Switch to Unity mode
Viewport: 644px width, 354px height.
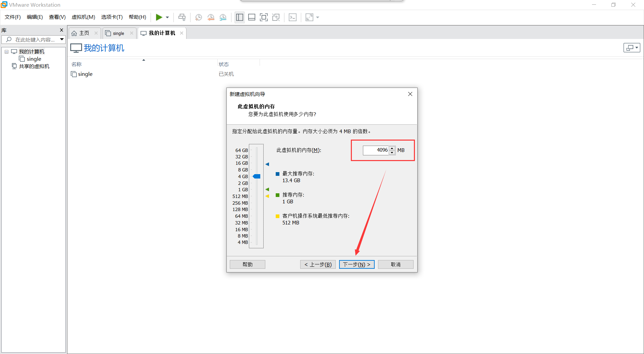coord(276,17)
